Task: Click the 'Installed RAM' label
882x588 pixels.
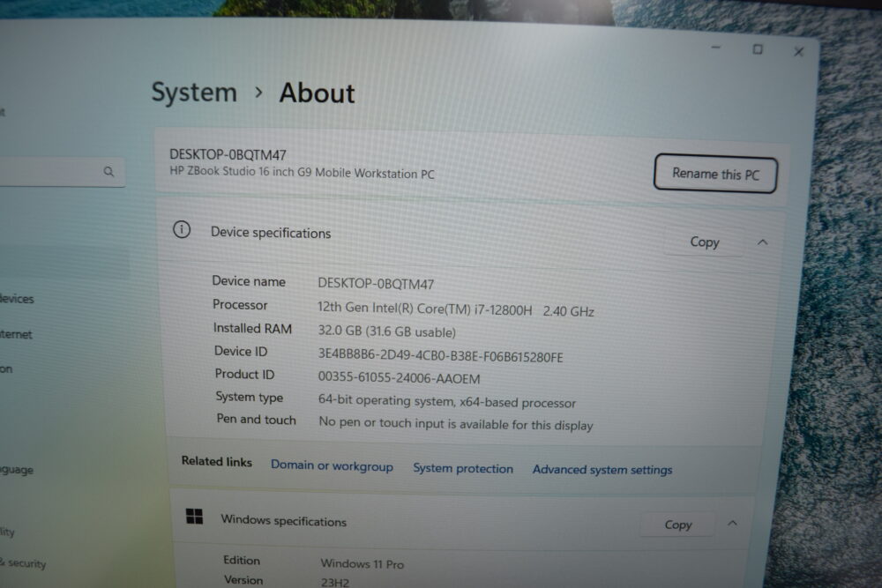Action: click(x=252, y=328)
